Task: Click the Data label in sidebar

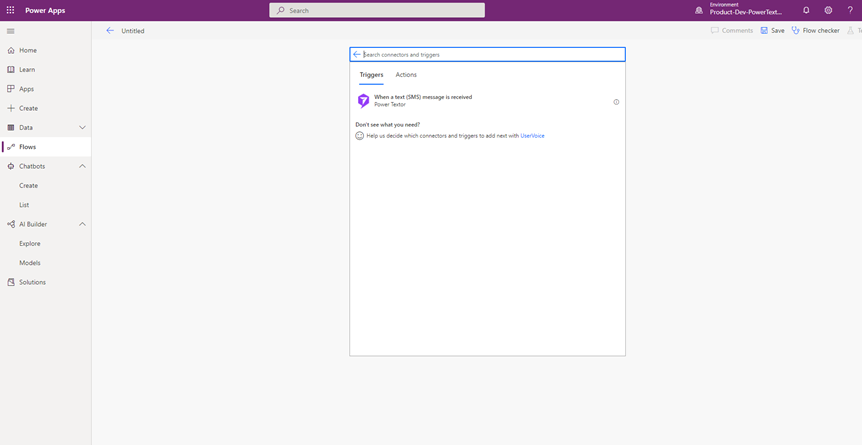Action: click(26, 128)
